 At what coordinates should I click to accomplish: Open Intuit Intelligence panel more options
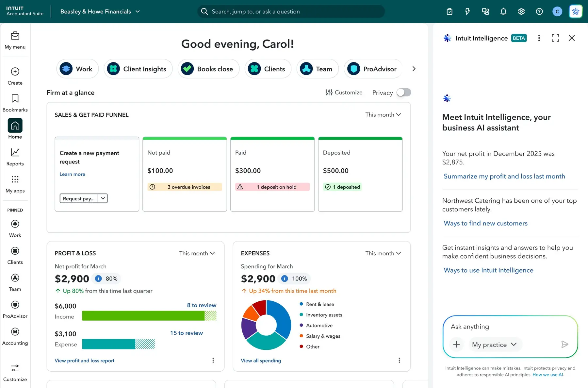point(539,38)
